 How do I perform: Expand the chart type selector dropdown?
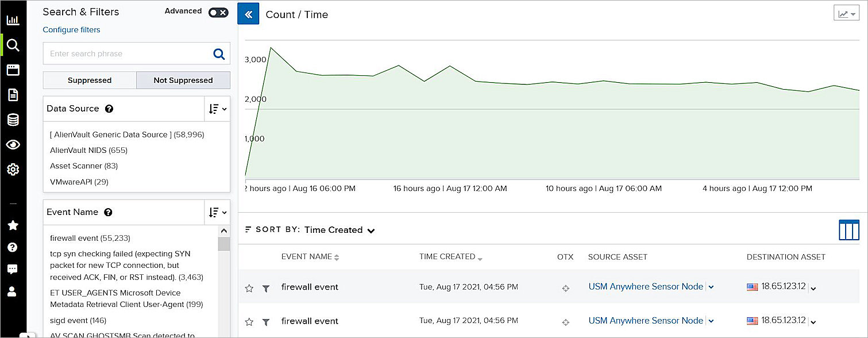pyautogui.click(x=846, y=13)
